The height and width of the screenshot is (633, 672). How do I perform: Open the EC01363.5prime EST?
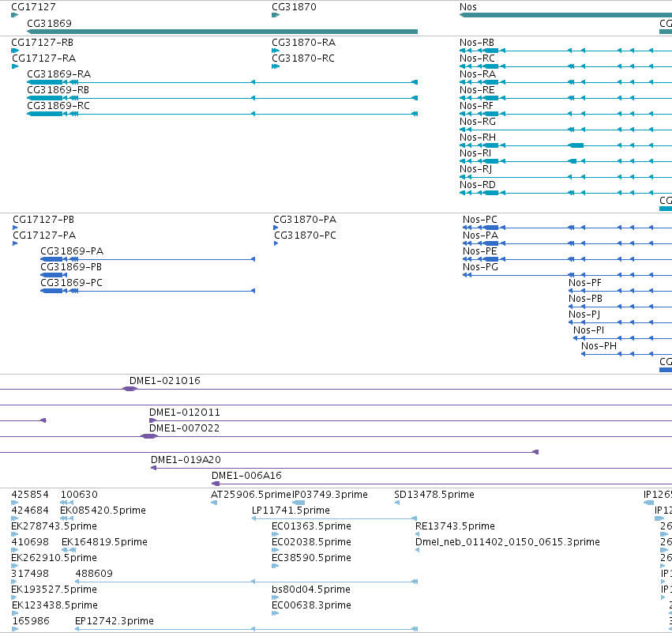click(x=311, y=526)
